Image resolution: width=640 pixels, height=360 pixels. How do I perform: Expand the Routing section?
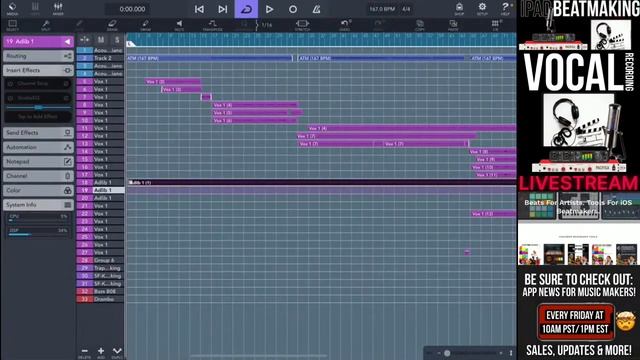click(38, 56)
